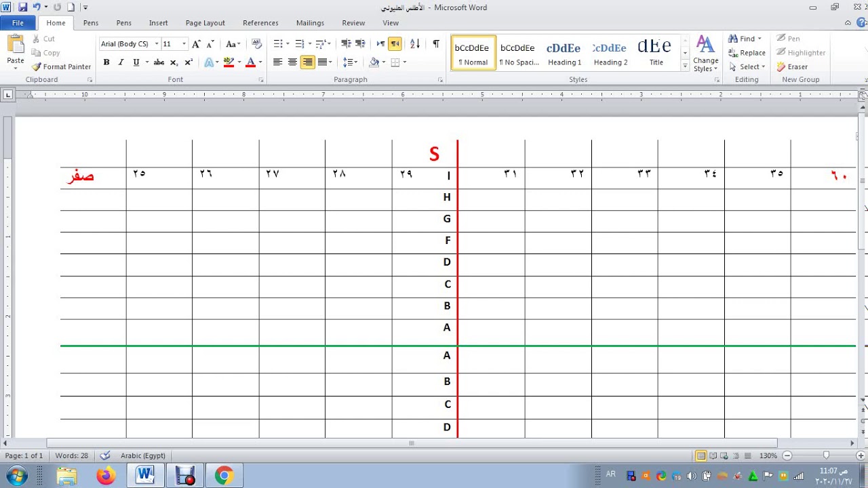Toggle Align Text Right
This screenshot has height=488, width=868.
(307, 62)
